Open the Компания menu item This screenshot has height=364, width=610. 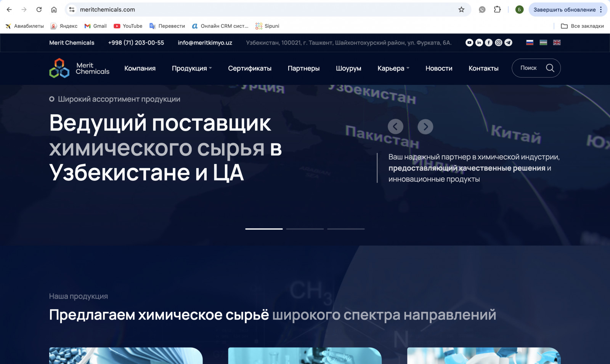[x=140, y=69]
